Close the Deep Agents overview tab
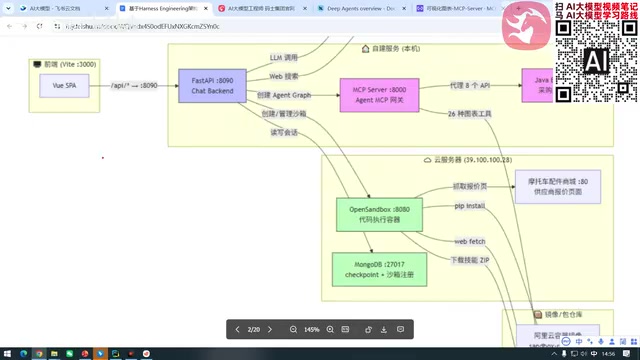640x360 pixels. (x=404, y=8)
